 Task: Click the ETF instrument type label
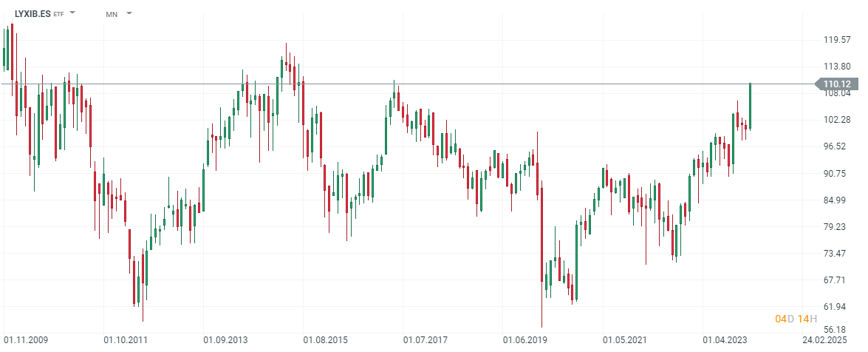[x=59, y=14]
